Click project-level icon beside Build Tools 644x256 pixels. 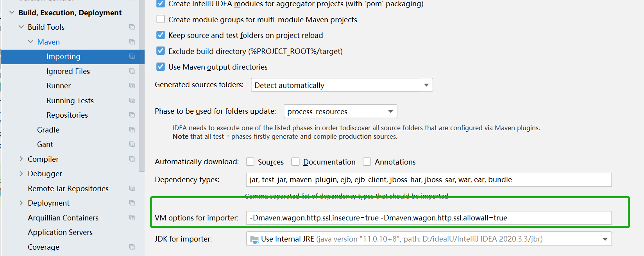(132, 27)
